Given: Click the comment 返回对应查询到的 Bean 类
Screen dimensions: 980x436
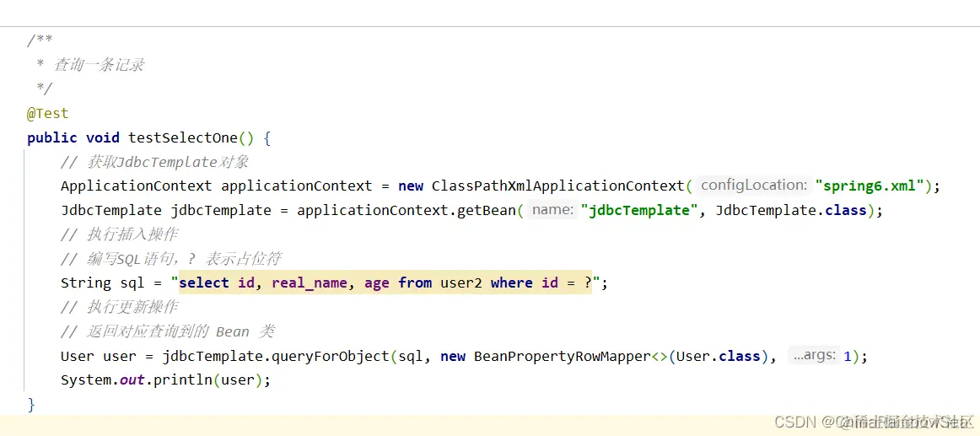Looking at the screenshot, I should coord(168,331).
